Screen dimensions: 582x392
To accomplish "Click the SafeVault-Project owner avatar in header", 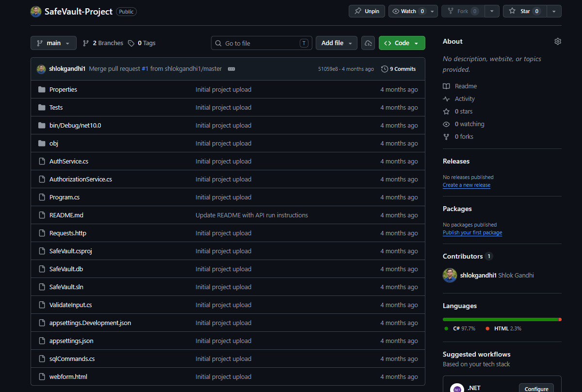I will click(36, 11).
